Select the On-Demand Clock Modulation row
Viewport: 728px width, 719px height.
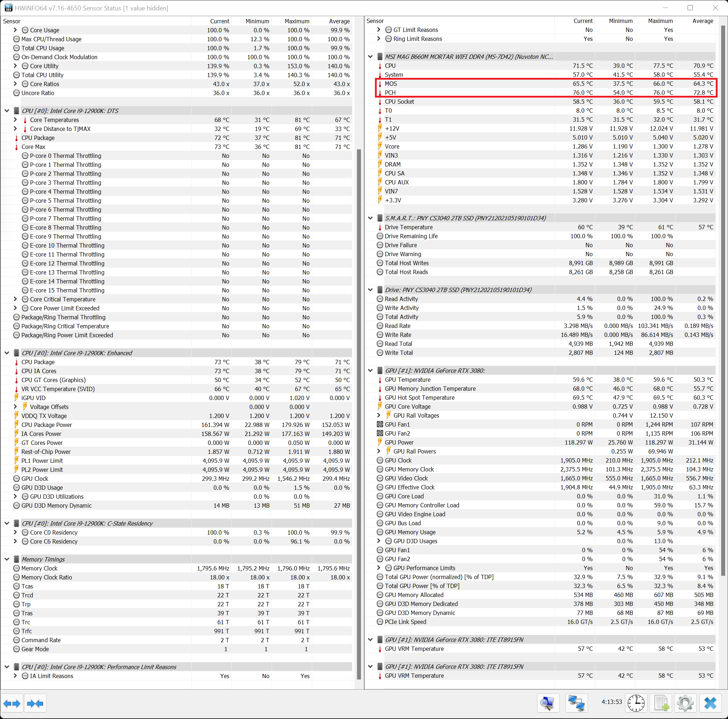(176, 57)
